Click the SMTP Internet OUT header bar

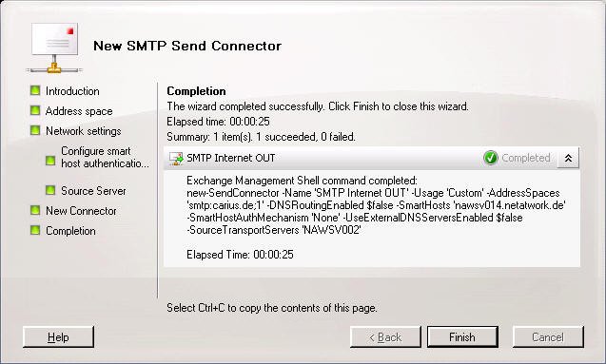tap(371, 158)
